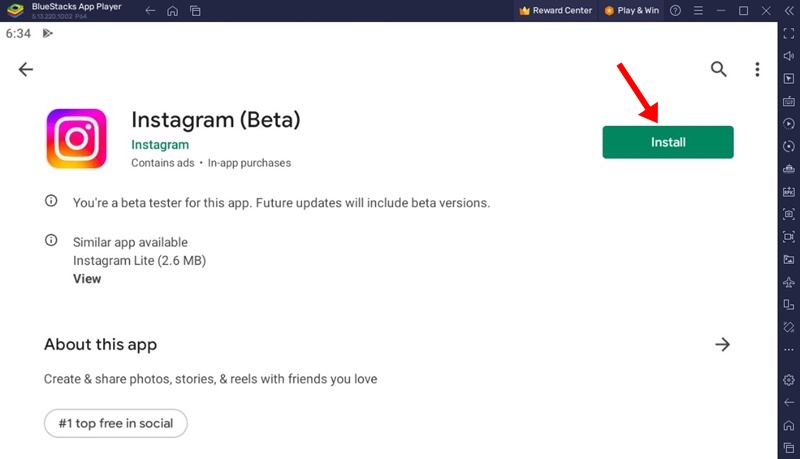
Task: Click the green Install button
Action: tap(668, 142)
